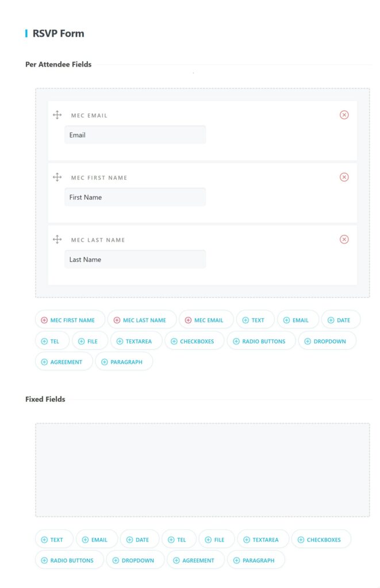Add MEC Email per-attendee field
Image resolution: width=380 pixels, height=588 pixels.
pos(206,320)
